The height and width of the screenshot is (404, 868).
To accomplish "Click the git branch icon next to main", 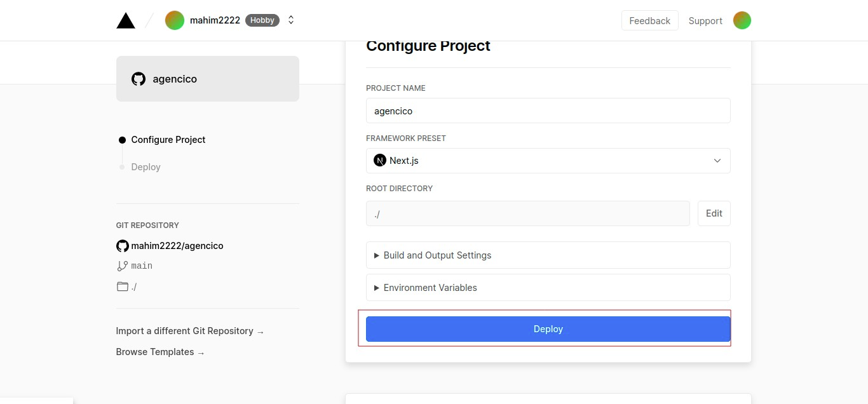I will [123, 266].
